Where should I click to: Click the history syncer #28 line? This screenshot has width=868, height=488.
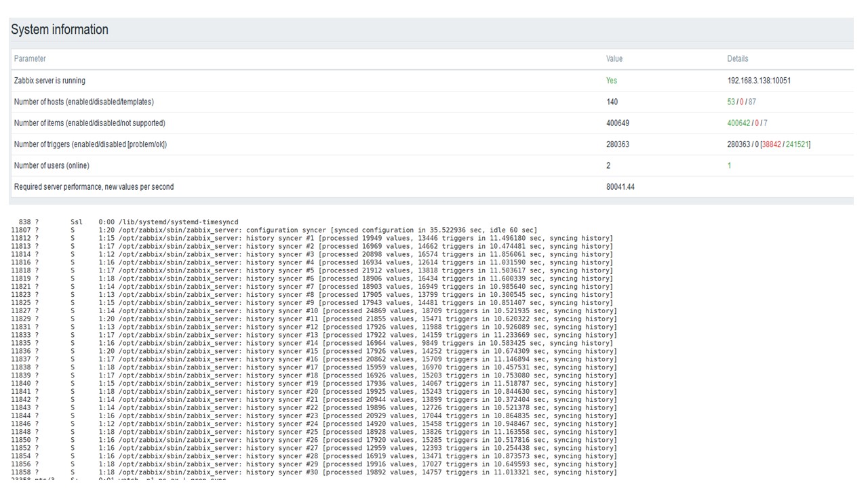point(314,457)
